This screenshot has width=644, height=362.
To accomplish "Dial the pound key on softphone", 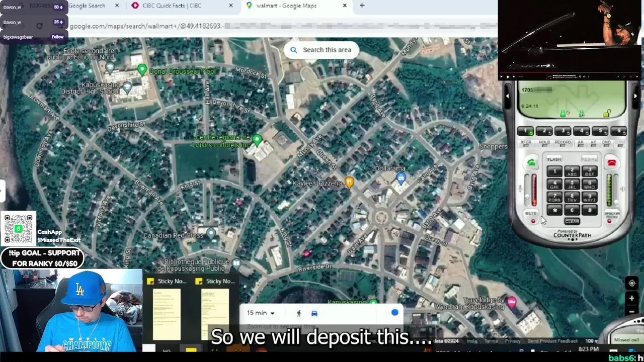I will coord(590,210).
